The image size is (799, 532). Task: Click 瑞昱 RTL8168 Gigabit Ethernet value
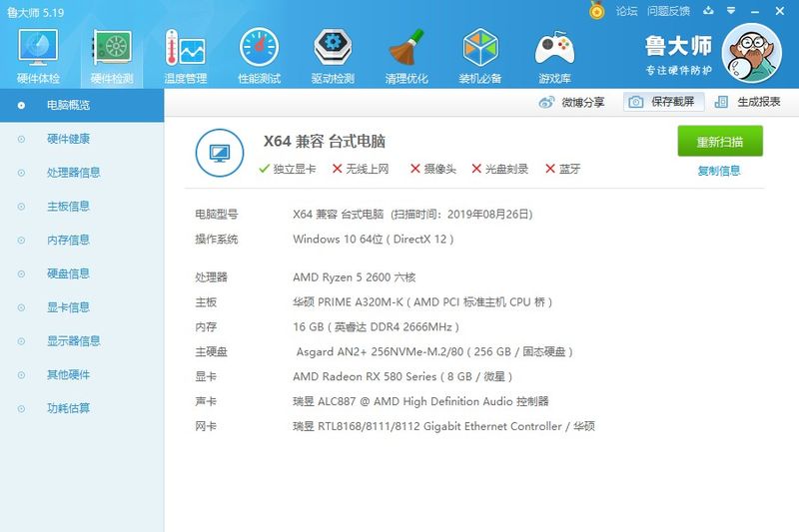443,426
